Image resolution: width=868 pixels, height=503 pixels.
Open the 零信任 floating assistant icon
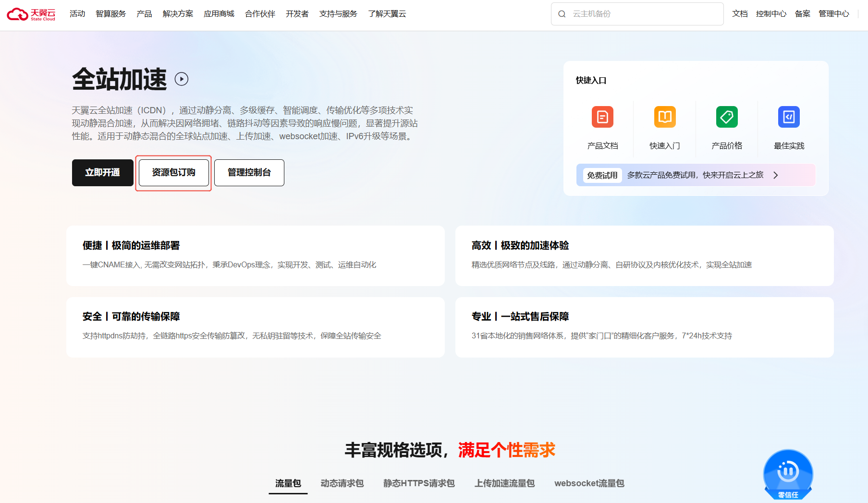click(x=788, y=475)
